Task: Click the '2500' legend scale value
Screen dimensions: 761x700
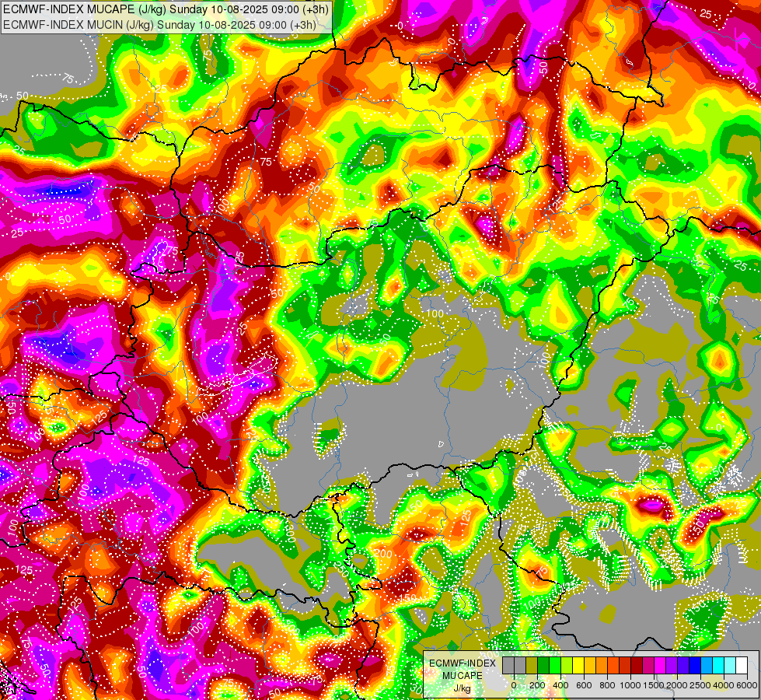Action: point(700,685)
